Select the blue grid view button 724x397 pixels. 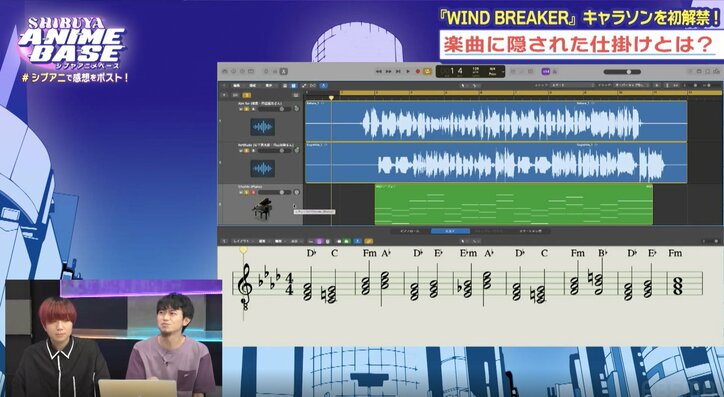coord(293,86)
